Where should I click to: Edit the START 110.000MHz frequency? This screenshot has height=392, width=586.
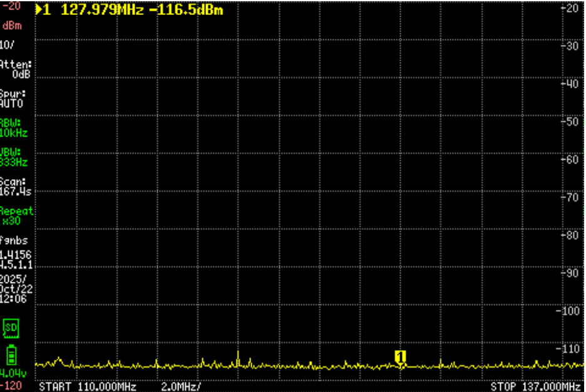pyautogui.click(x=88, y=386)
